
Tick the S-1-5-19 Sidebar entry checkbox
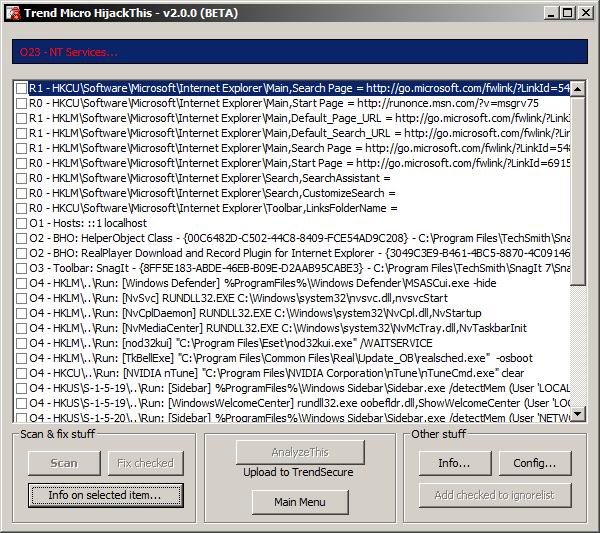[21, 388]
